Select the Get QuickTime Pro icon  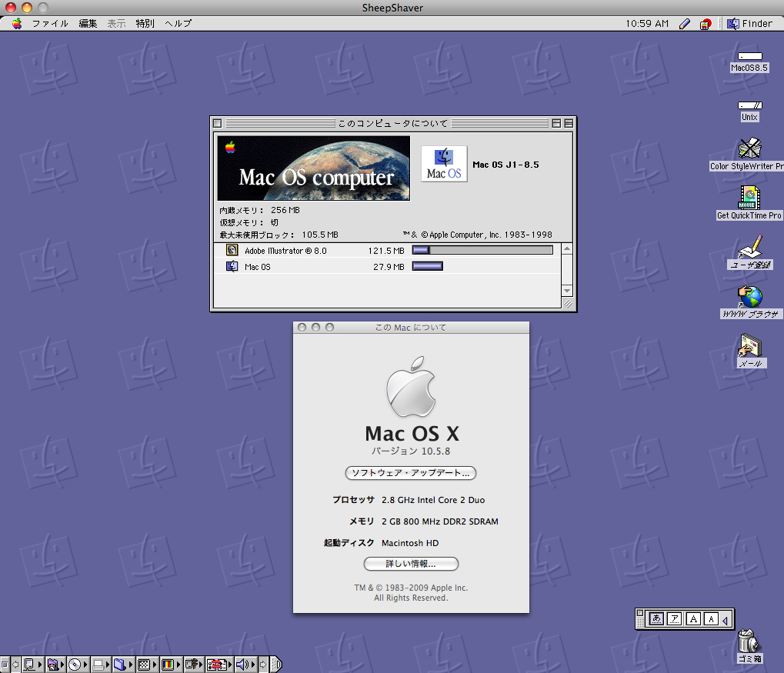[749, 198]
